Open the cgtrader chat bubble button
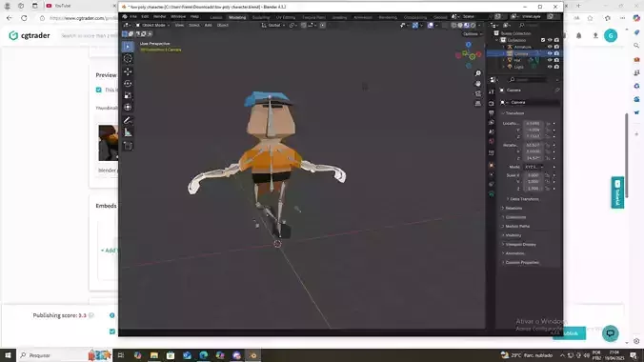 click(611, 333)
